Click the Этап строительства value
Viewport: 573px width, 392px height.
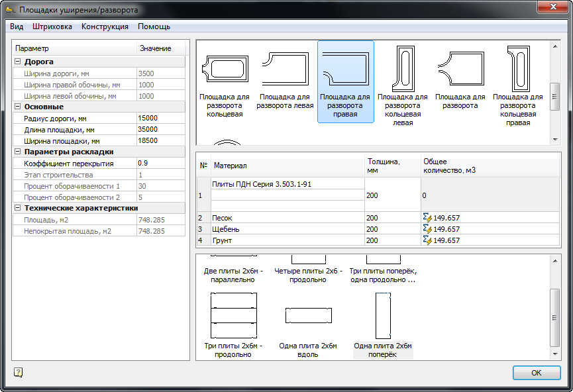tap(161, 175)
